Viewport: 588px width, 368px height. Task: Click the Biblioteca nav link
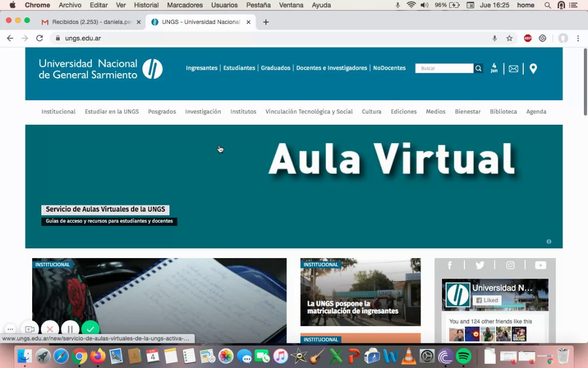(503, 111)
